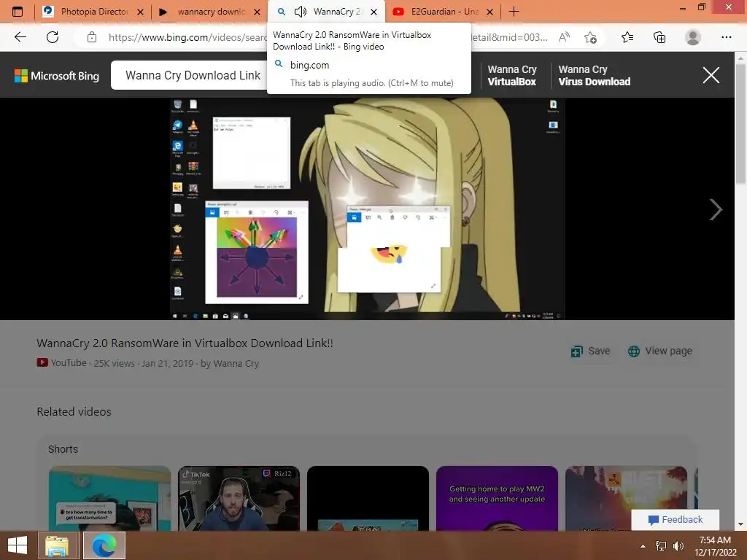Open Getting home to play MW2 short
Image resolution: width=747 pixels, height=560 pixels.
(497, 498)
